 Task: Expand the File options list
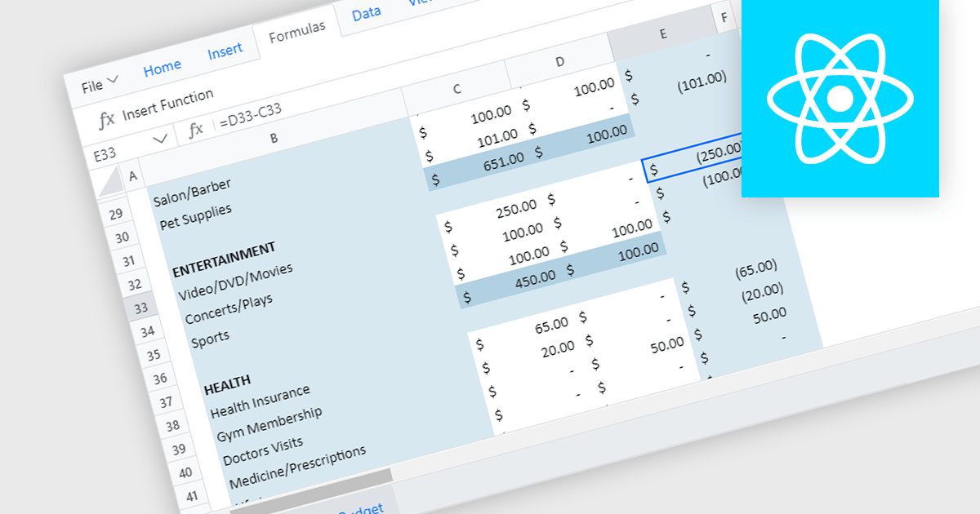pos(100,83)
